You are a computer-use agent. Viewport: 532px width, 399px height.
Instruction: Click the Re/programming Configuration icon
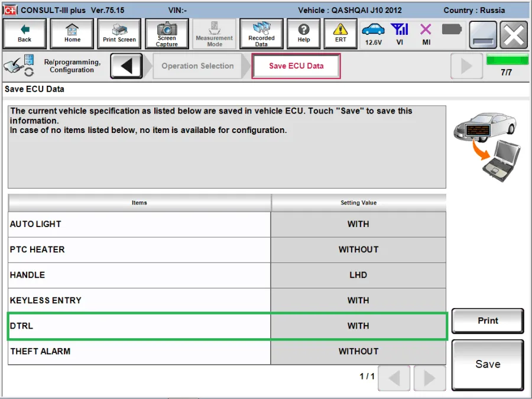[x=20, y=65]
